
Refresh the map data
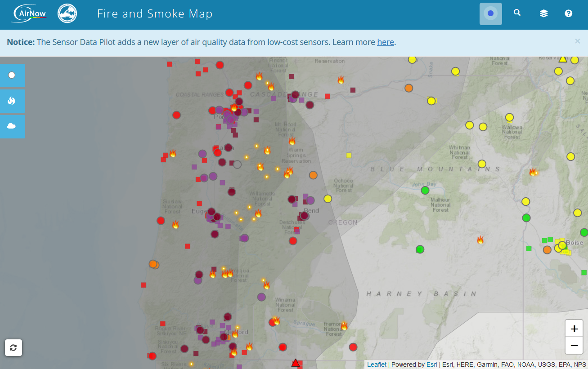coord(13,347)
